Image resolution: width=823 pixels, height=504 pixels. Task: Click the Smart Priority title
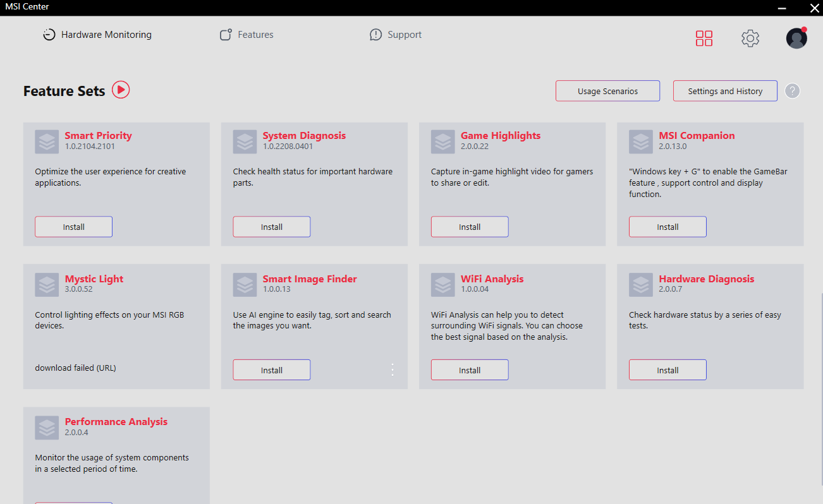tap(98, 136)
